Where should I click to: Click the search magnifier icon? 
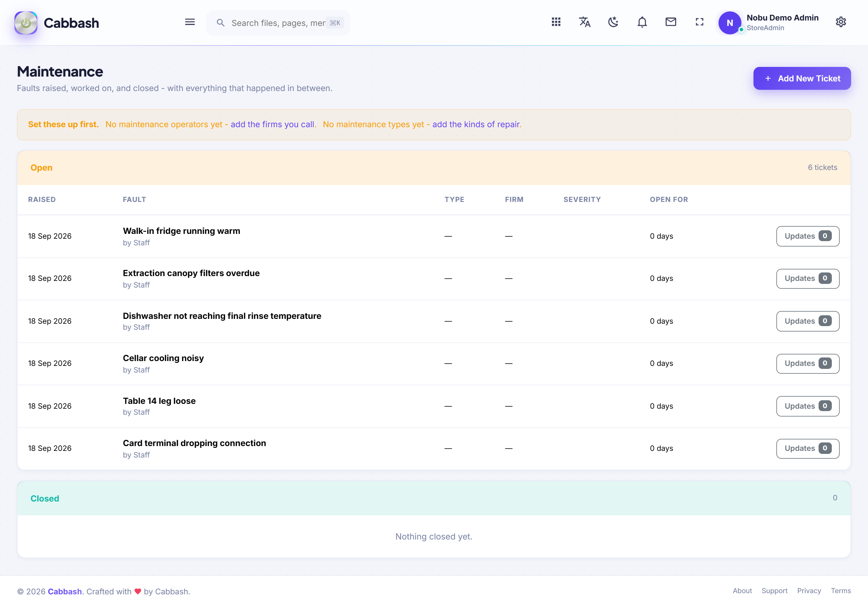[220, 23]
